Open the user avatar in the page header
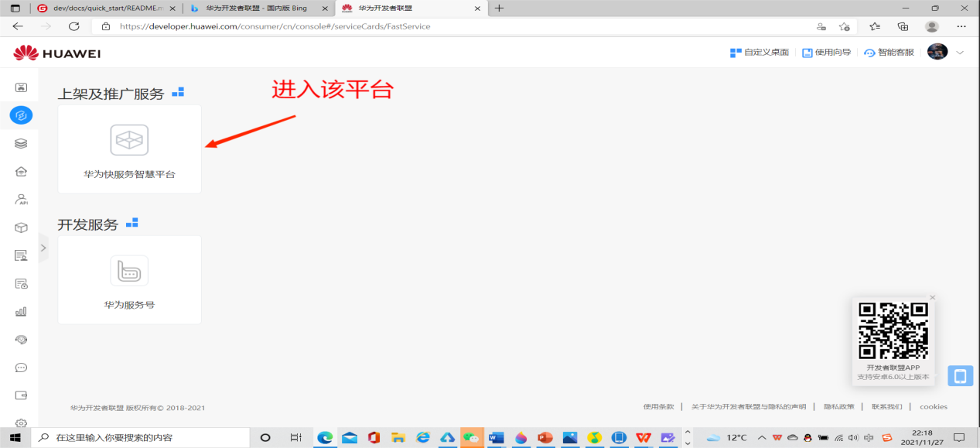 pos(937,52)
